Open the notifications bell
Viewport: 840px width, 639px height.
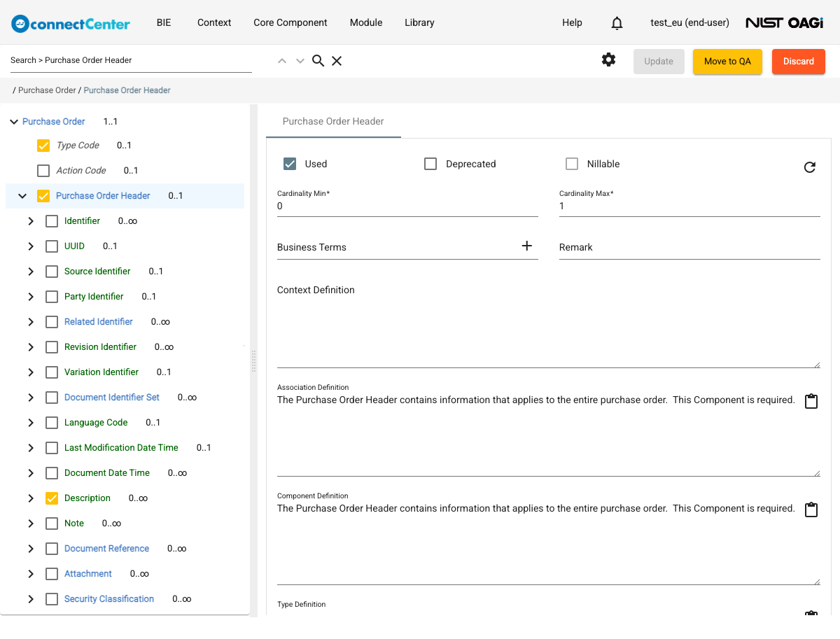(x=617, y=23)
